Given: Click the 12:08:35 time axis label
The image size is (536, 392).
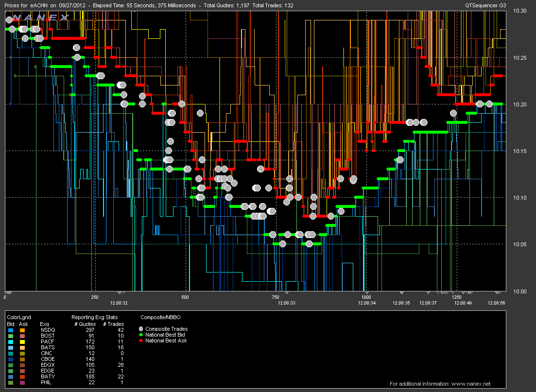Looking at the screenshot, I should click(401, 303).
